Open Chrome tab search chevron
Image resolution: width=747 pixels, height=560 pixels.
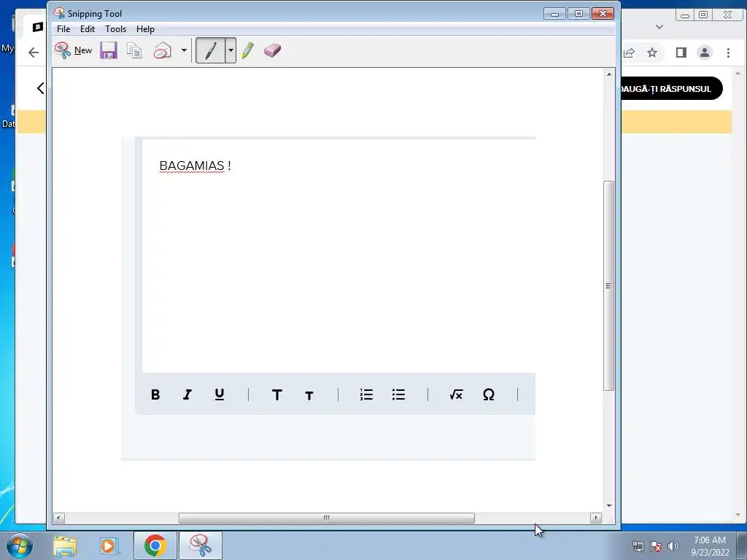click(659, 27)
